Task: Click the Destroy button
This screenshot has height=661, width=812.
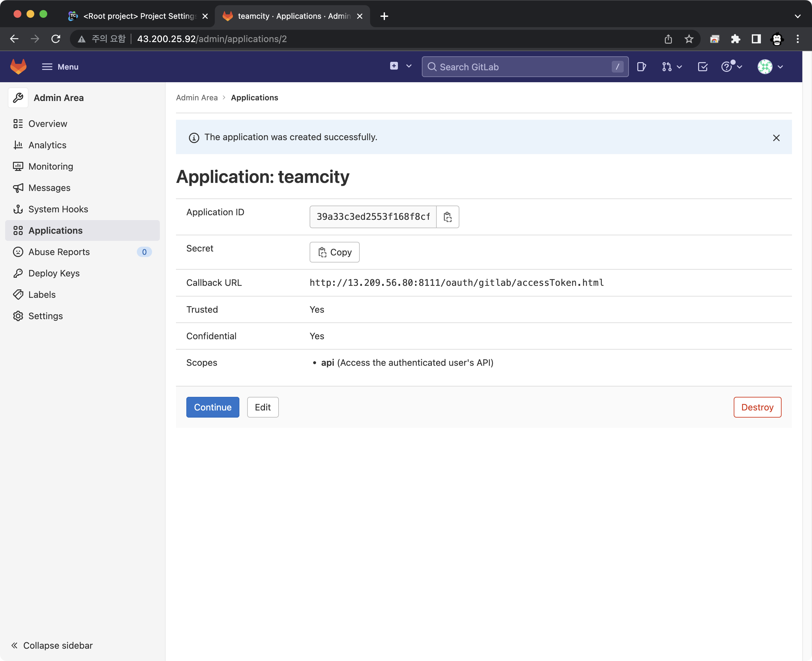Action: pyautogui.click(x=757, y=407)
